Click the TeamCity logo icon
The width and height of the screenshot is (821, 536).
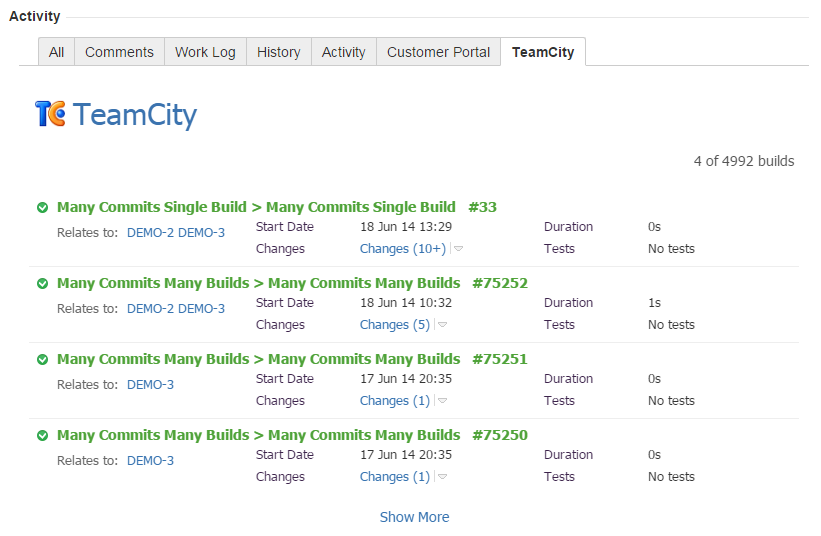tap(50, 114)
